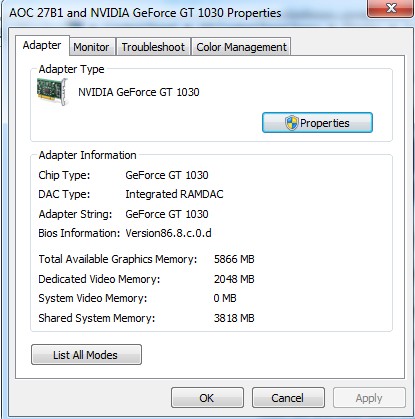Close the dialog with the red X
Image resolution: width=415 pixels, height=419 pixels.
coord(390,8)
